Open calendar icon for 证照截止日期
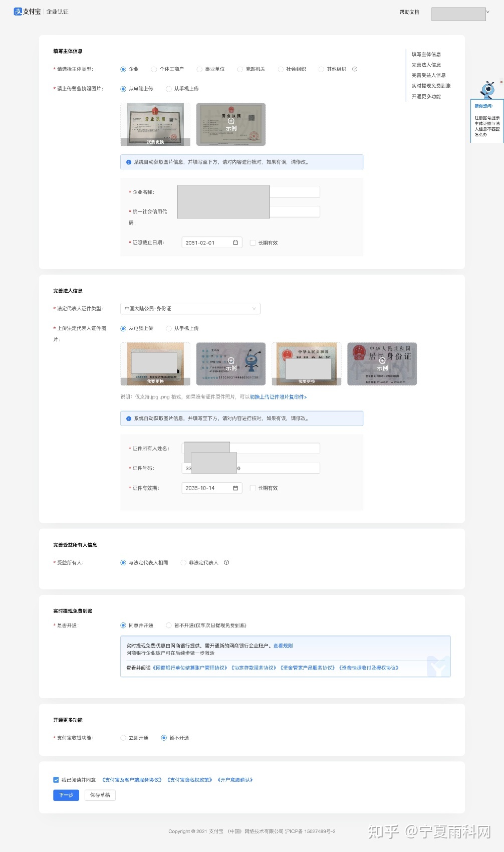This screenshot has height=852, width=504. click(235, 243)
